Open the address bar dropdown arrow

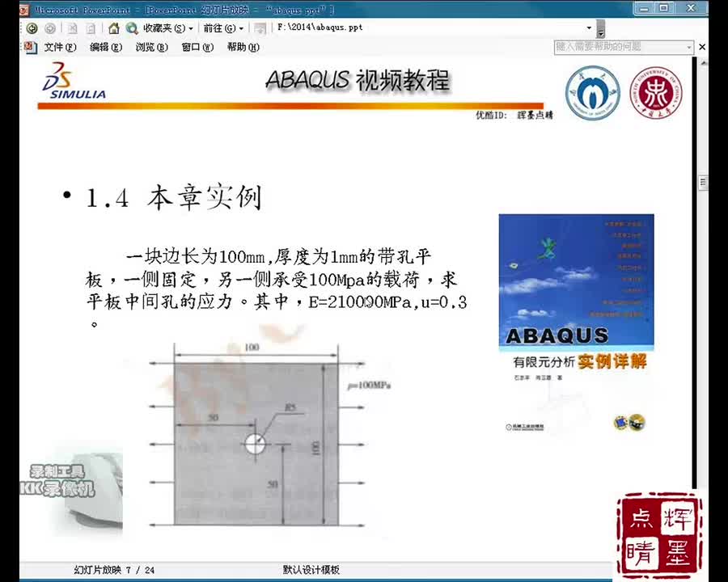point(589,27)
